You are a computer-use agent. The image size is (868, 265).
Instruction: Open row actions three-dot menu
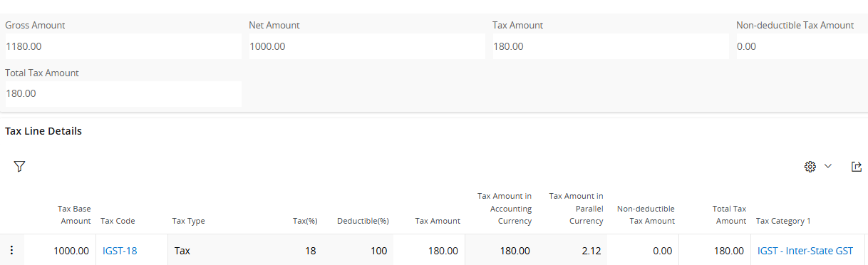tap(11, 250)
